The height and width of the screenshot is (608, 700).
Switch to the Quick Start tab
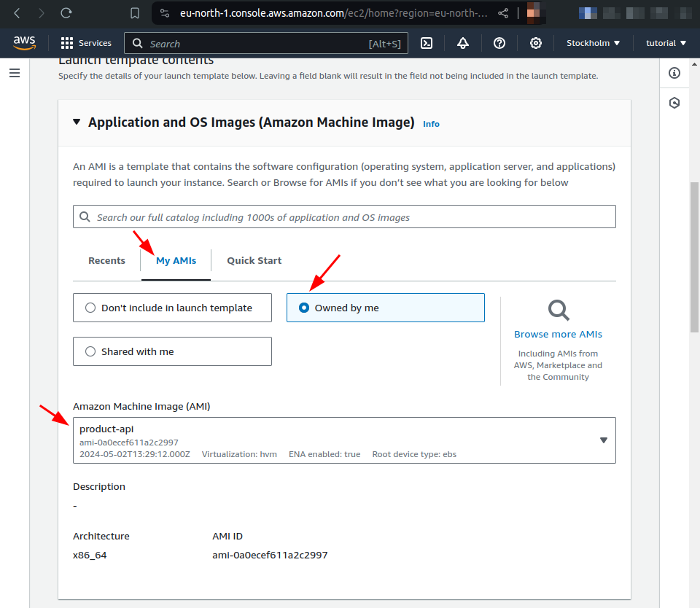(254, 261)
